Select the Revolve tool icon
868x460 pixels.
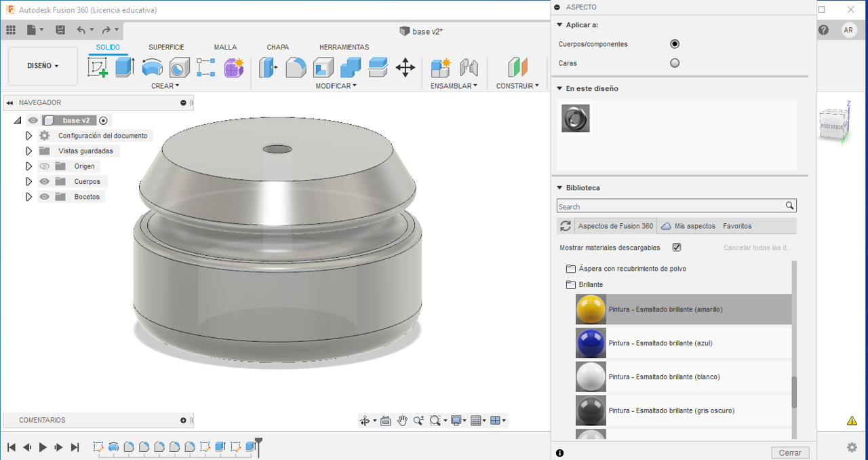152,67
